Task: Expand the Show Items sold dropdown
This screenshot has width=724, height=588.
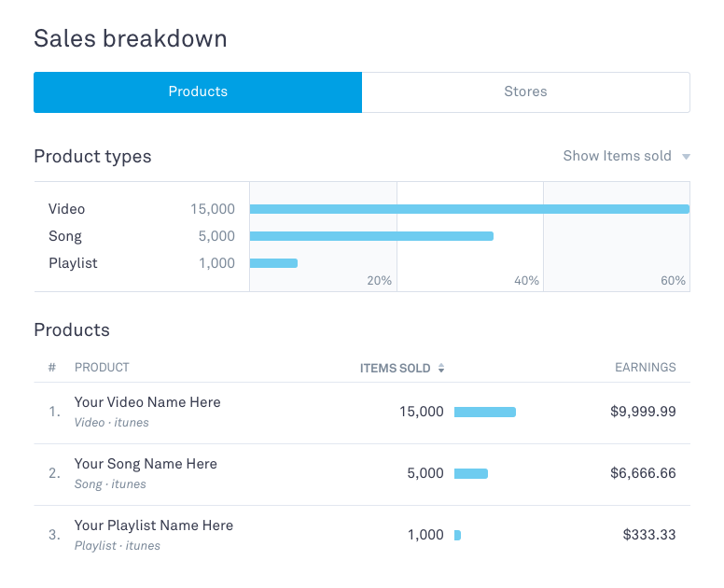Action: click(x=618, y=156)
